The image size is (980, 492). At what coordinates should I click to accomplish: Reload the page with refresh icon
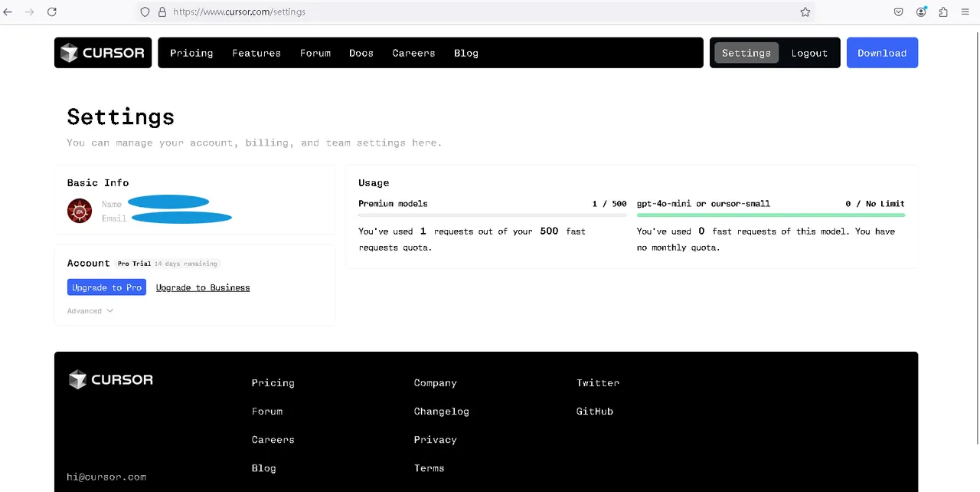coord(52,12)
